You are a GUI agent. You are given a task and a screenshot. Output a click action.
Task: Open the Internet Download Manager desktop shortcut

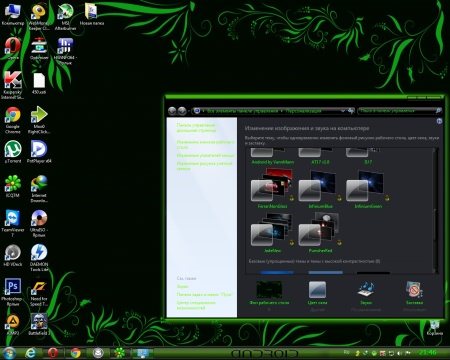[x=39, y=189]
